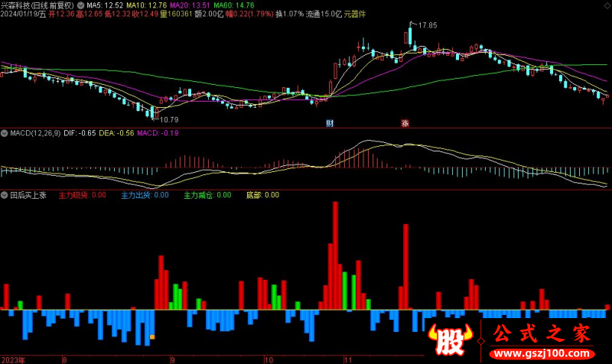This screenshot has width=612, height=364.
Task: Click the orange block in blue bars
Action: 152,337
